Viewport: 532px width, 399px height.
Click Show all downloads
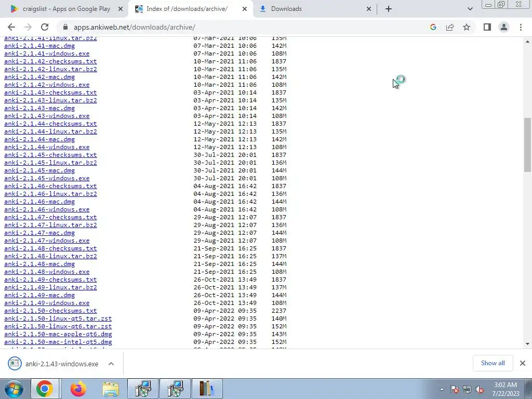click(493, 363)
